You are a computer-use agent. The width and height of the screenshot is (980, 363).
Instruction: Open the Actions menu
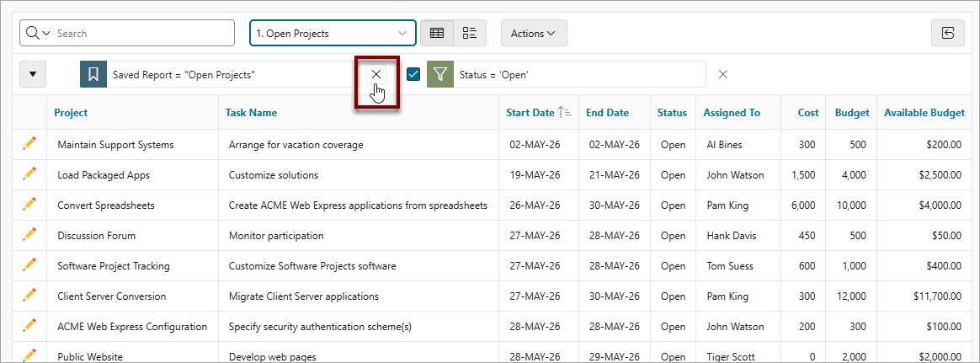point(534,33)
